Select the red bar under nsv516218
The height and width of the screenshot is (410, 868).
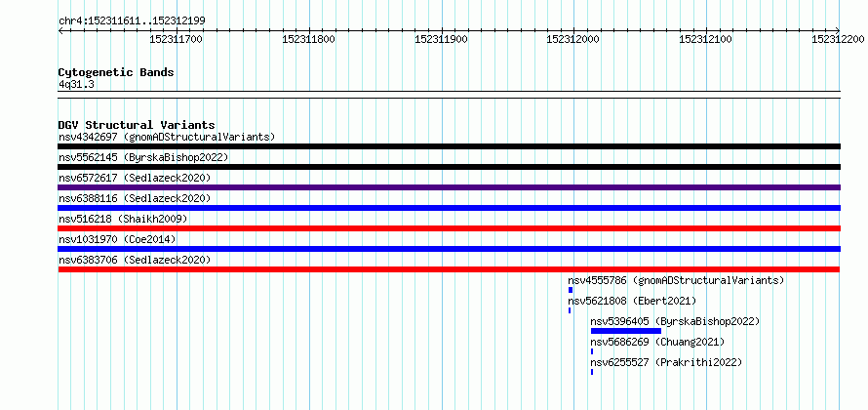coord(449,228)
